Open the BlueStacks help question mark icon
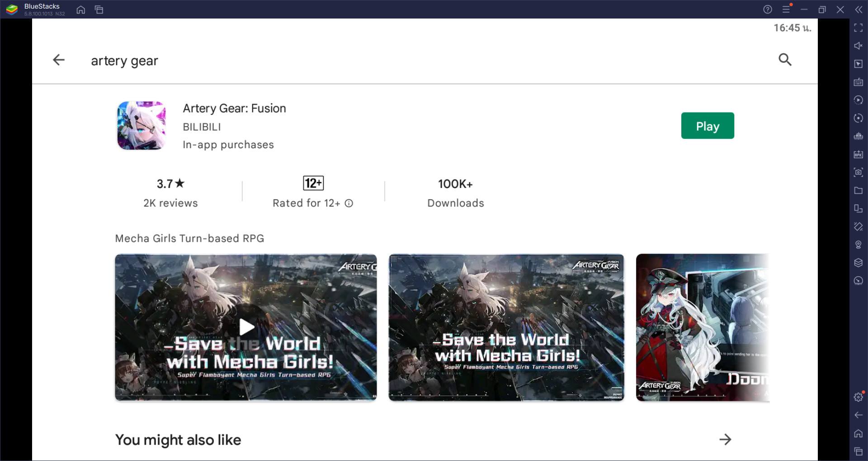The height and width of the screenshot is (461, 868). [x=768, y=9]
